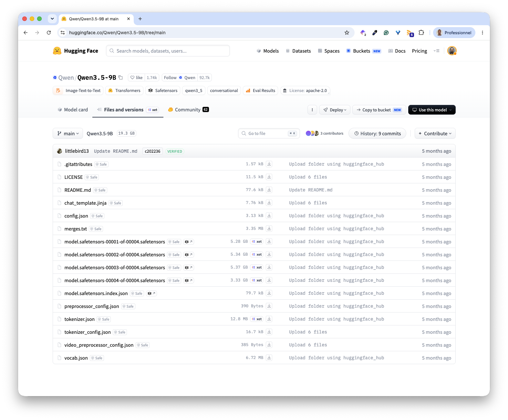Click the Search models, datasets, users field
508x420 pixels.
pyautogui.click(x=168, y=51)
